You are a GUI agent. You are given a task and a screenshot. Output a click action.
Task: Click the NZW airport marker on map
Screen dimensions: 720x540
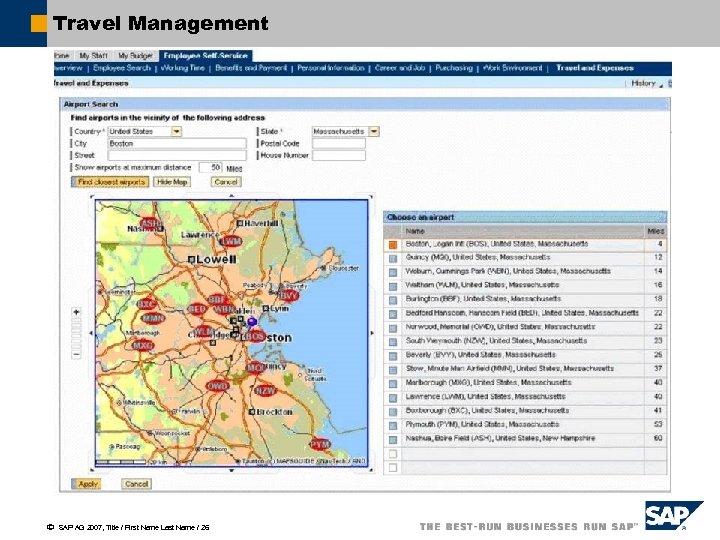[x=265, y=390]
